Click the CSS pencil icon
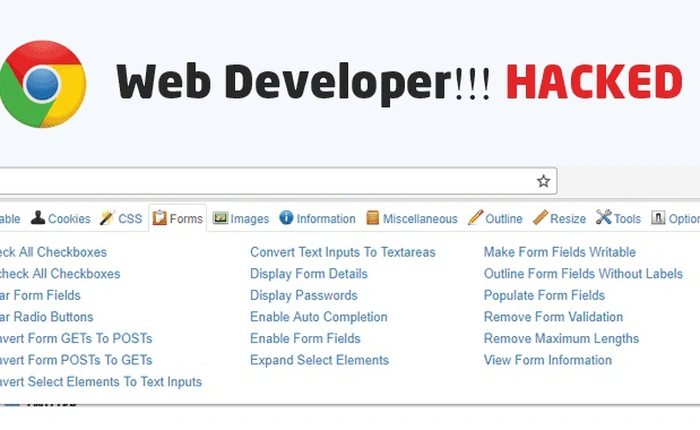Viewport: 700px width, 430px height. 107,217
